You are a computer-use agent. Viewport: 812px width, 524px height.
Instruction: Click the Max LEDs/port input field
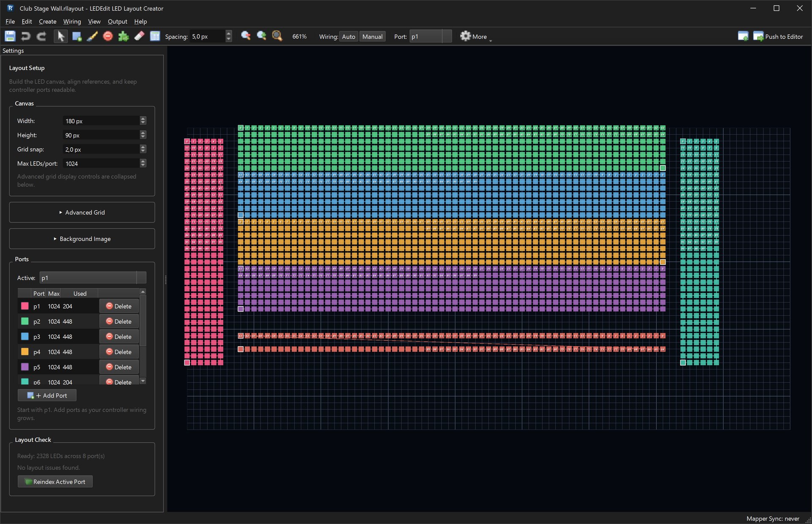[x=101, y=163]
